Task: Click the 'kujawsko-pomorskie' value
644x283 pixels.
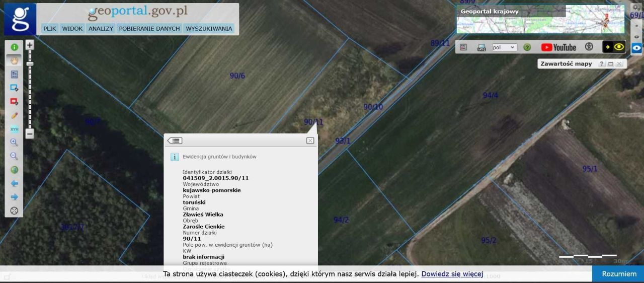Action: point(211,190)
